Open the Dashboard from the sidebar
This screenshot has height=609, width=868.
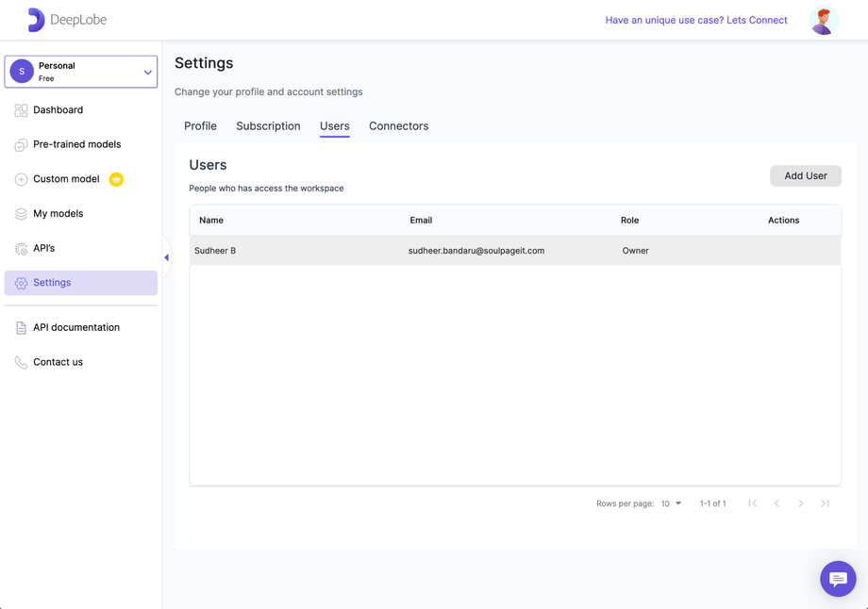click(x=59, y=109)
